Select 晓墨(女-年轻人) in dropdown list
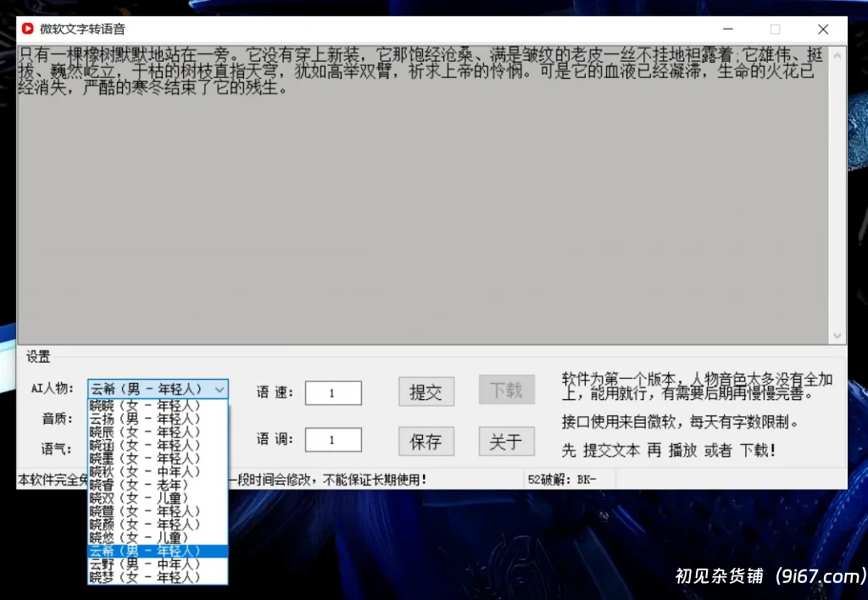 pos(158,458)
